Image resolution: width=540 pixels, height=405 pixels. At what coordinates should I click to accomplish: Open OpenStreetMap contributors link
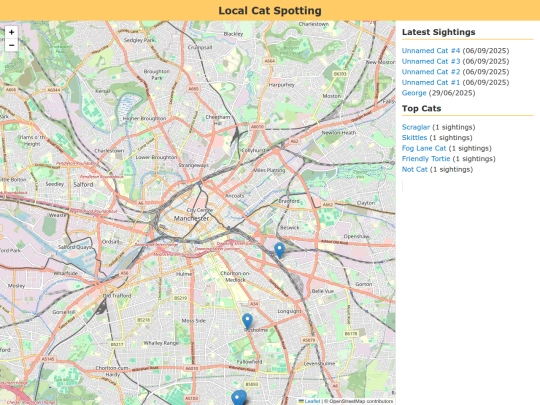pyautogui.click(x=361, y=401)
